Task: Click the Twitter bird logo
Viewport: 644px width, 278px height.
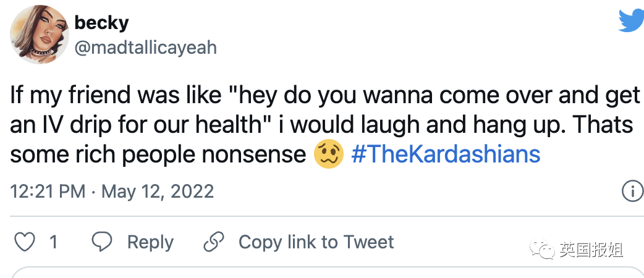Action: (630, 21)
